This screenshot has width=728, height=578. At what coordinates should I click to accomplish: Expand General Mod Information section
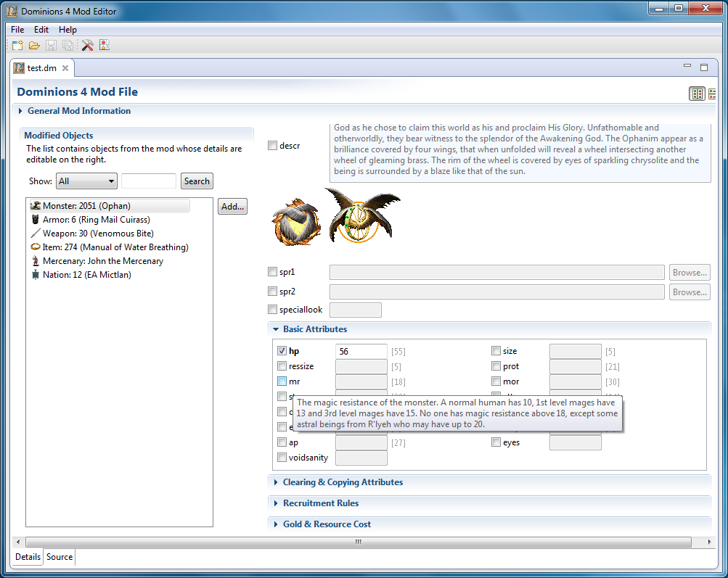click(x=20, y=111)
